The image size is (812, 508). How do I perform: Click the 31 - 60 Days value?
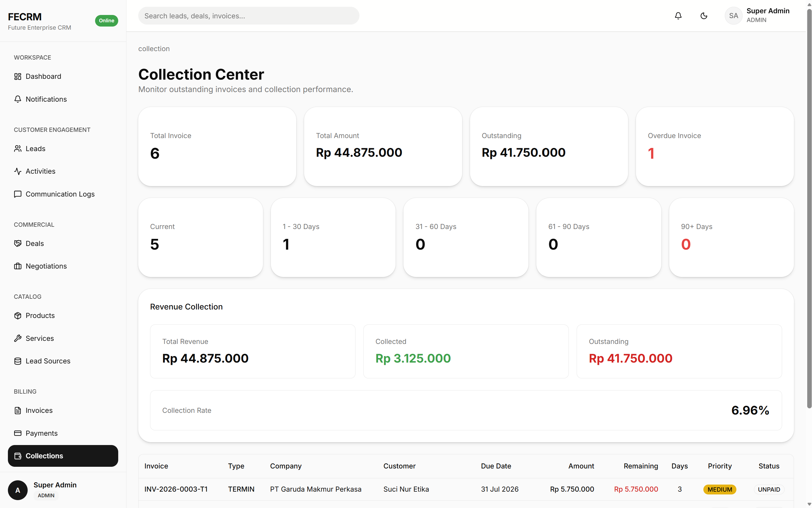pos(420,244)
